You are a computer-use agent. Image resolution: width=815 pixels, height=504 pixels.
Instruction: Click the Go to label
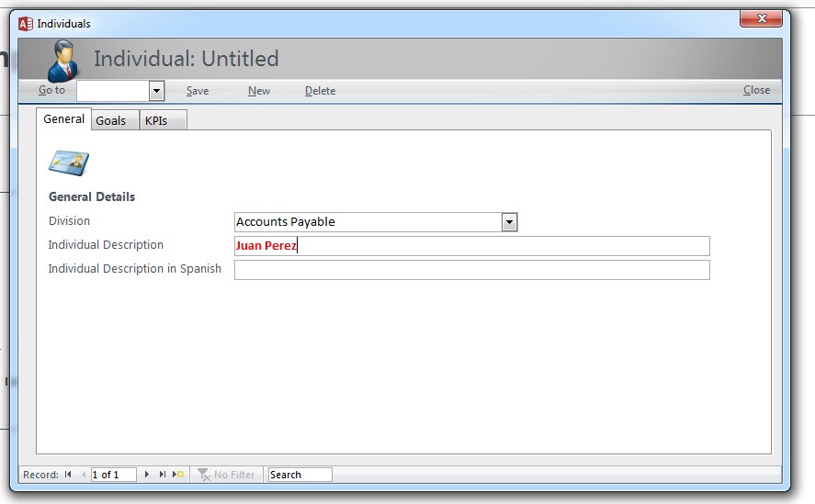point(51,90)
